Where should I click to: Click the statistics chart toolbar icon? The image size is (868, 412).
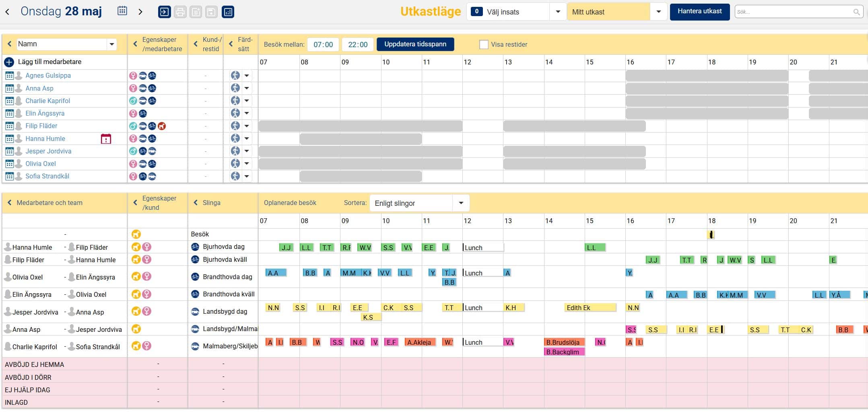click(x=228, y=12)
